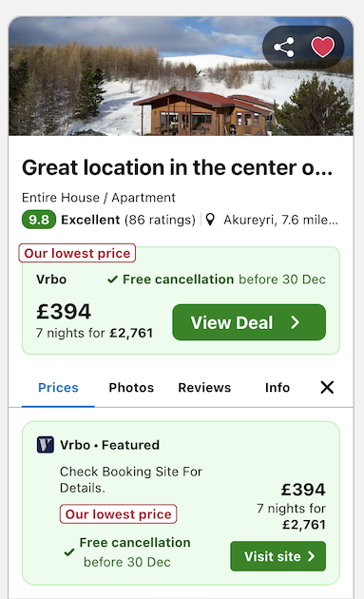Click the share icon on the photo

point(284,47)
